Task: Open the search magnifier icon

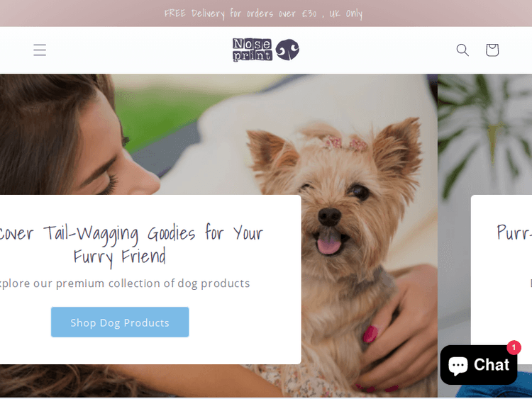Action: click(462, 50)
